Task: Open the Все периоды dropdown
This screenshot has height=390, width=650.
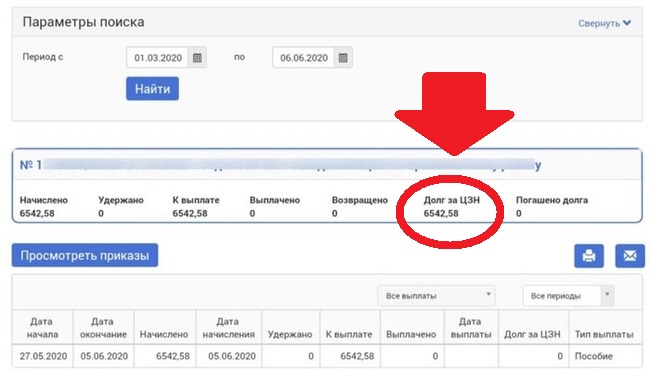Action: coord(568,296)
